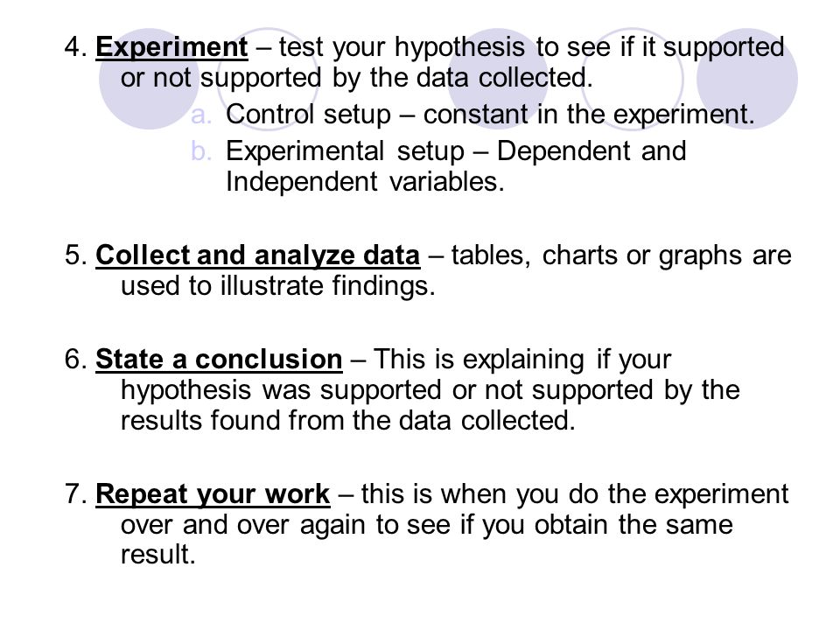Screen dimensions: 840x630
Task: Click the number '5.' list marker
Action: point(75,255)
